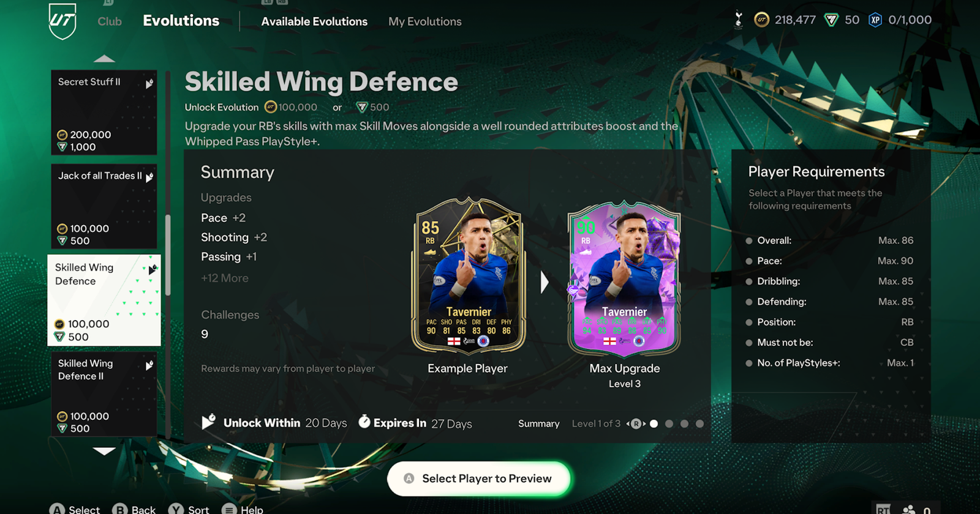Expand the evolutions list downward with arrow
The image size is (980, 514).
pos(104,451)
